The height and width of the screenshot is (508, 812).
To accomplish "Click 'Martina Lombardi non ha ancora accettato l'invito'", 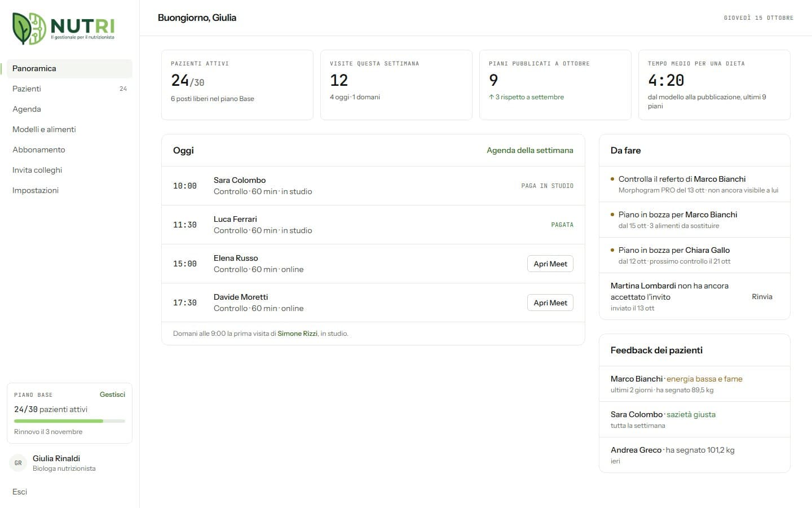I will (x=669, y=291).
